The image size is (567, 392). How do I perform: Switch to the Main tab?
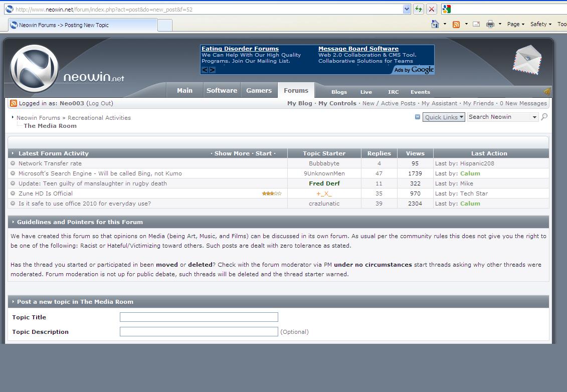point(184,90)
